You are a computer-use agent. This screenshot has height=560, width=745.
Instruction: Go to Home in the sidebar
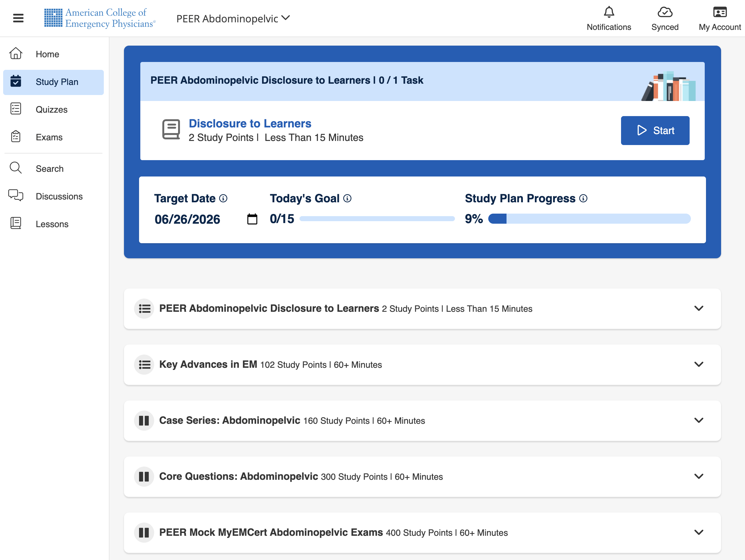(53, 54)
